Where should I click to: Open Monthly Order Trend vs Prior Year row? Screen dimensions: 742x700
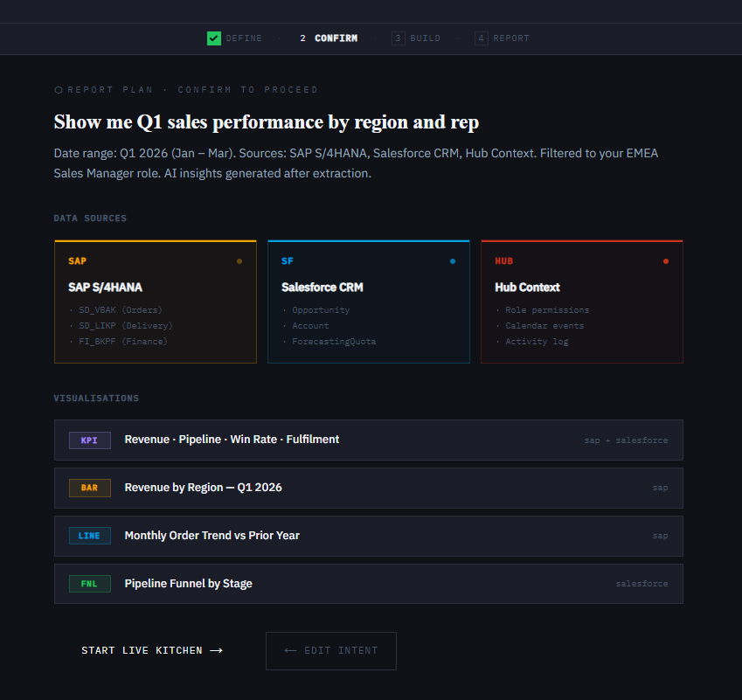tap(369, 536)
